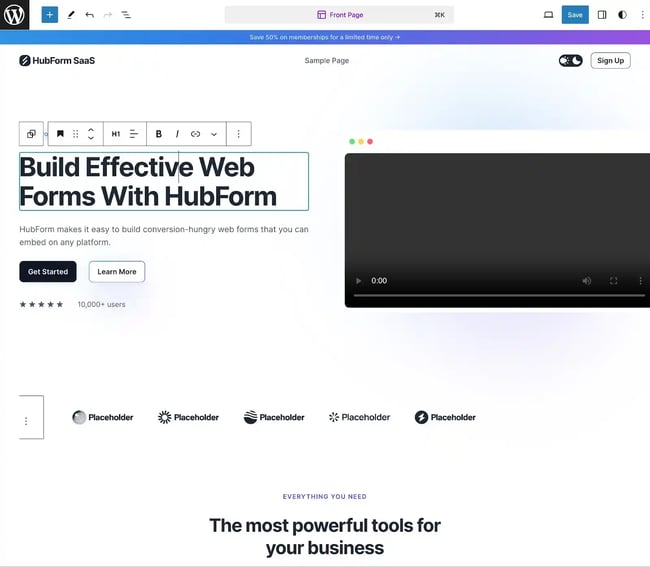The image size is (650, 567).
Task: Select the asterisk Placeholder logo
Action: click(359, 417)
